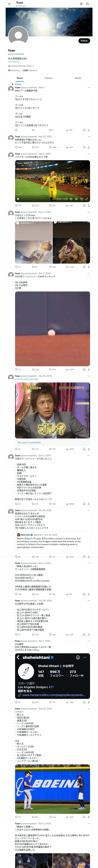Click the Translate bio link
Viewport: 98px width, 868px height.
click(14, 62)
